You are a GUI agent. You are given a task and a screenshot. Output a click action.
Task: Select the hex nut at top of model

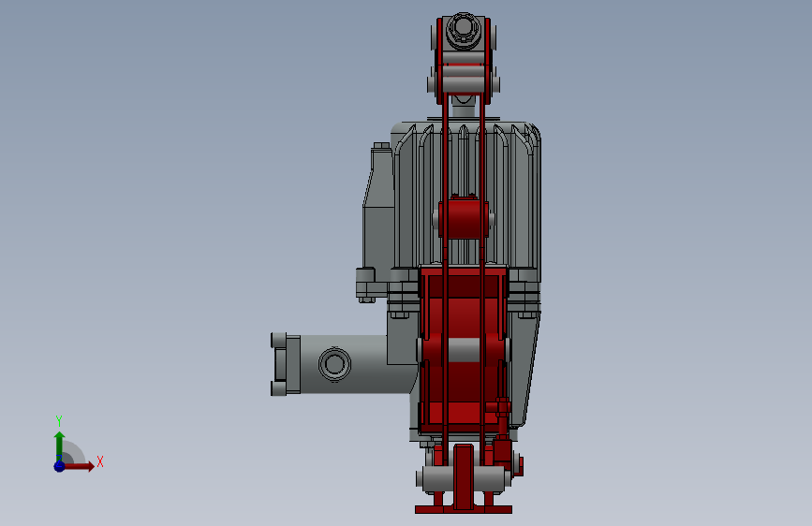[463, 28]
